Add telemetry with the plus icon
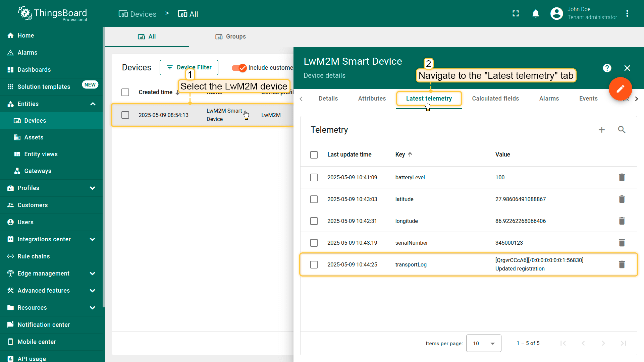Screen dimensions: 644x362 click(x=602, y=130)
